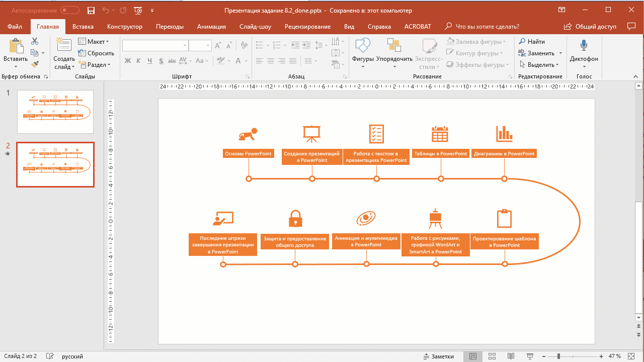The image size is (644, 362).
Task: Click the slideshow icon in status bar
Action: click(530, 356)
